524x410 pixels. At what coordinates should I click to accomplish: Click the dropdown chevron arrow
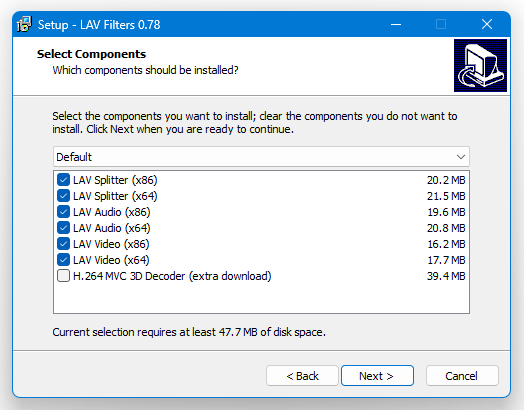461,157
